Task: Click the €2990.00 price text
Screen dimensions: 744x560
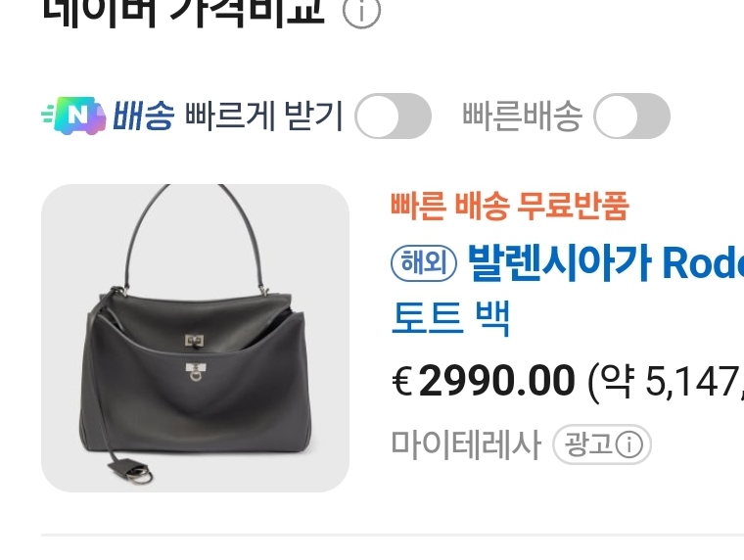Action: 483,381
